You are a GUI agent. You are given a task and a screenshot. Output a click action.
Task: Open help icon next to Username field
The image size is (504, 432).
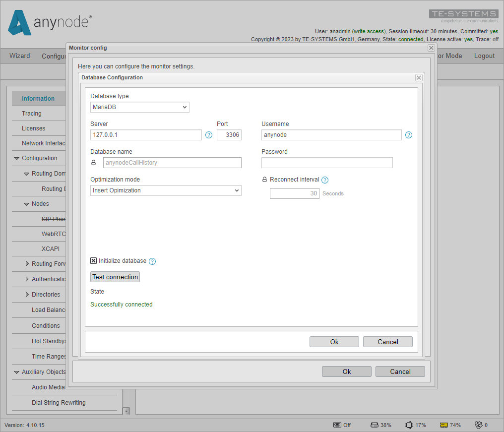408,134
